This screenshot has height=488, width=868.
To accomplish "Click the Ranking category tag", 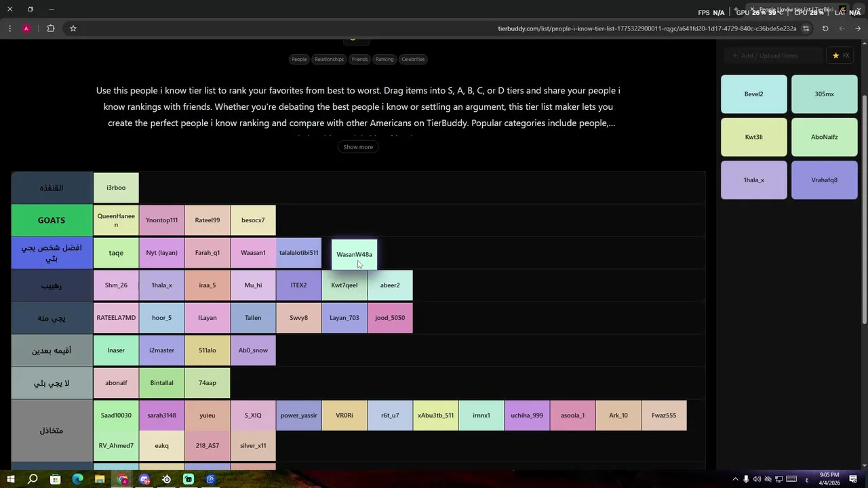I will point(384,59).
